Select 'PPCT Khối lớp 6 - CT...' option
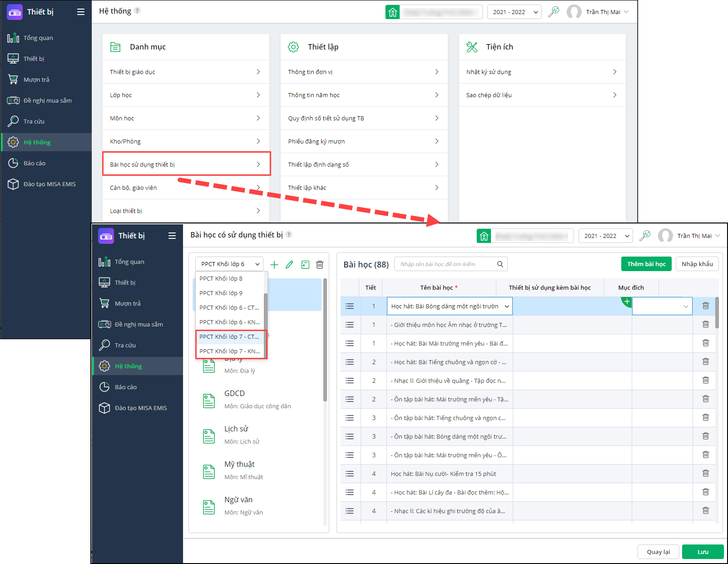 pyautogui.click(x=230, y=307)
